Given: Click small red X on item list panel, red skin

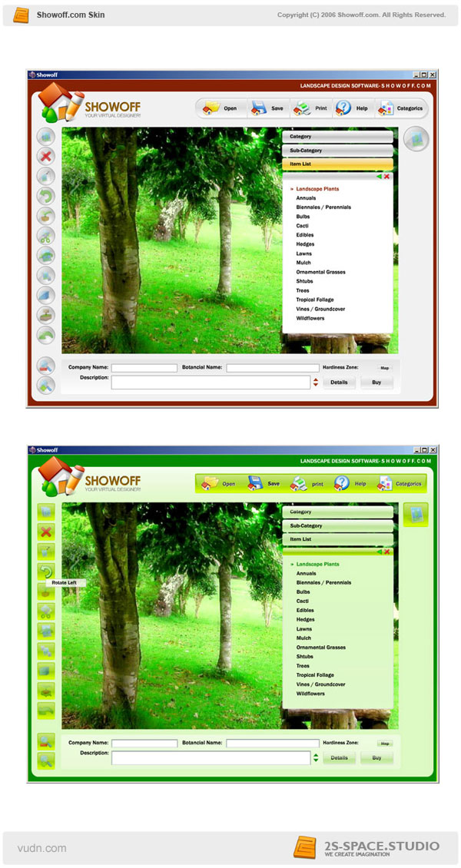Looking at the screenshot, I should tap(386, 176).
